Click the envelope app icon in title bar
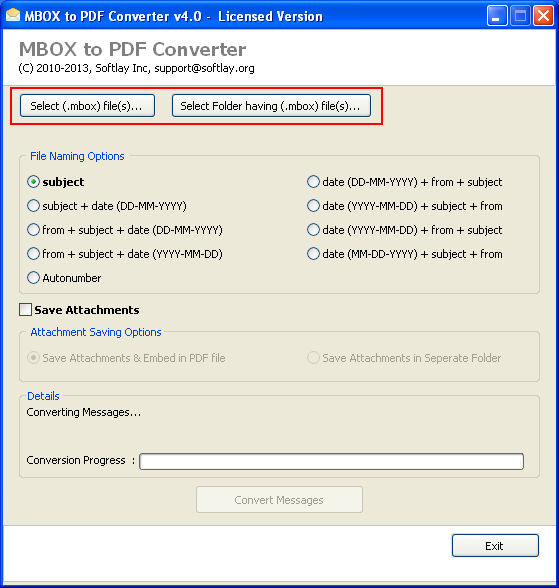The image size is (559, 588). [x=13, y=15]
